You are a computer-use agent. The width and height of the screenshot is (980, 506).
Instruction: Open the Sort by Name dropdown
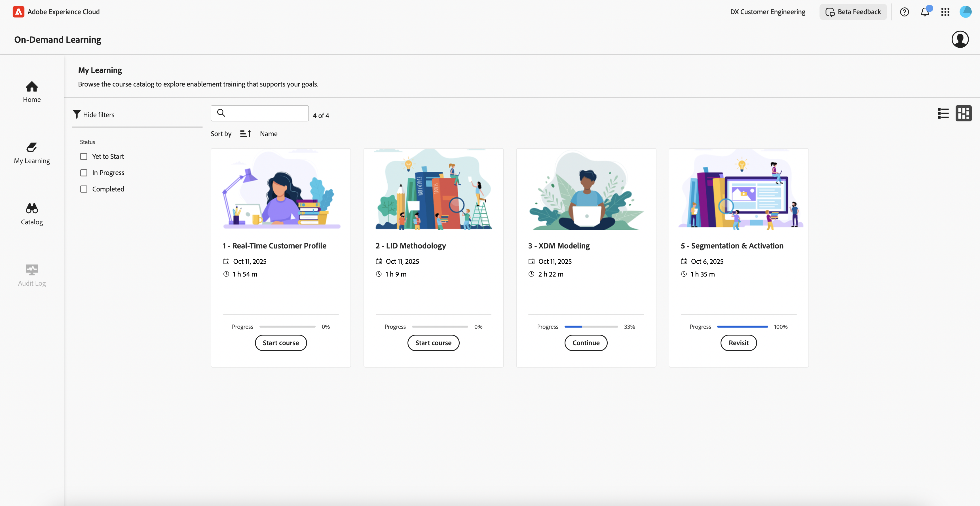point(269,134)
